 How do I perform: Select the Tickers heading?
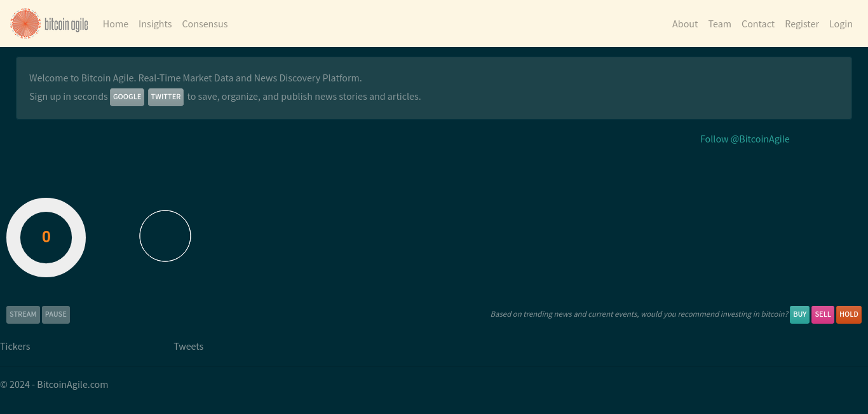click(x=15, y=346)
